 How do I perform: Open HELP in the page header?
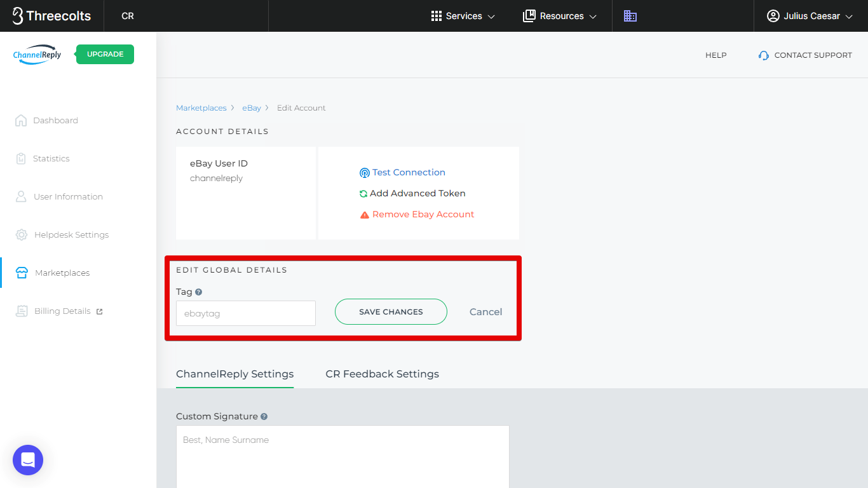(715, 55)
